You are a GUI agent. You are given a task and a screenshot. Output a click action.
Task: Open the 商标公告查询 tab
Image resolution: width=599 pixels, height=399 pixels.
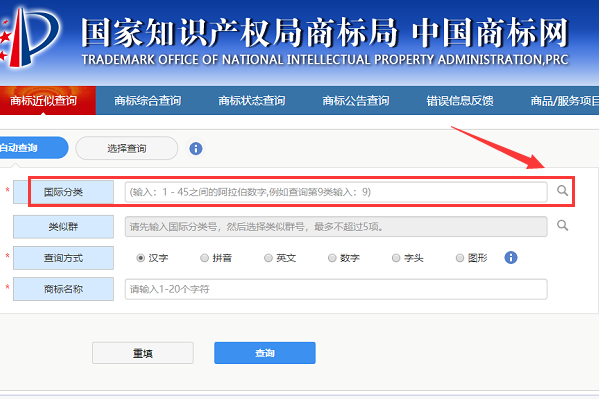[x=356, y=101]
